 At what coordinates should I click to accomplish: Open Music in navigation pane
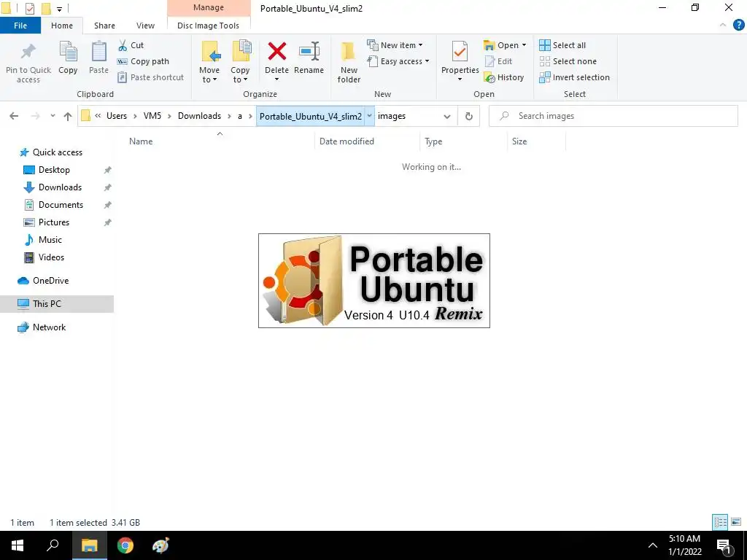50,240
